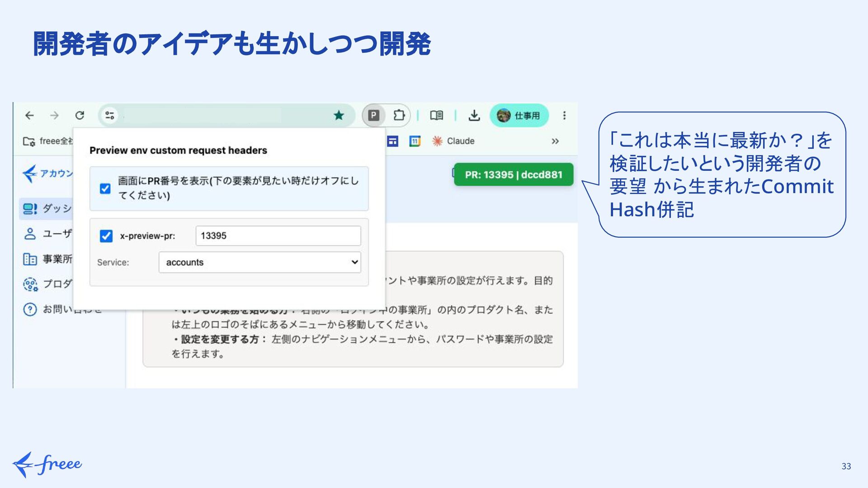
Task: Reload the page with refresh icon
Action: tap(80, 115)
